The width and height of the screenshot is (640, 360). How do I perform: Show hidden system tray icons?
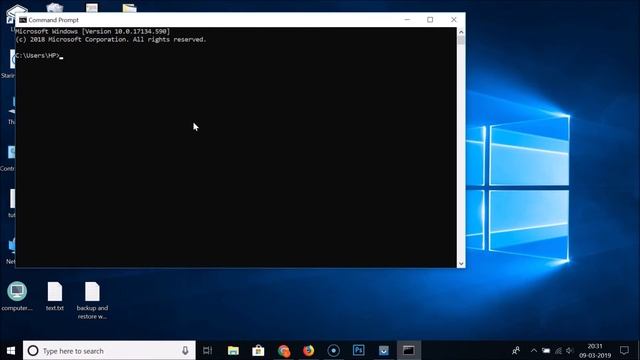(x=533, y=351)
